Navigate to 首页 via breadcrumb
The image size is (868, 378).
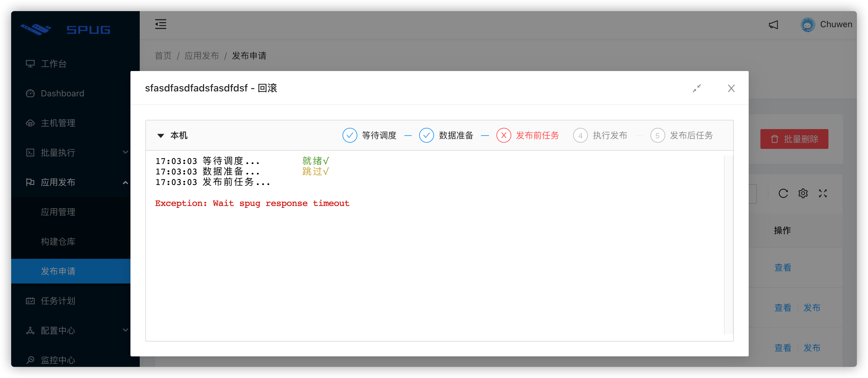click(x=163, y=56)
